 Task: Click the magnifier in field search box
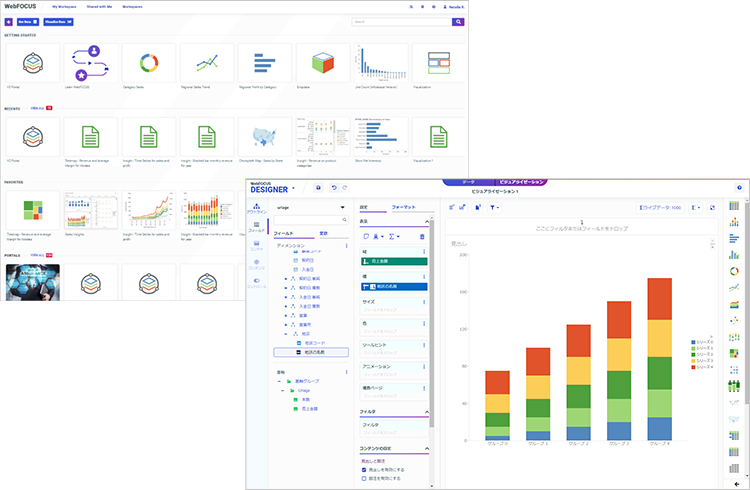pos(344,220)
